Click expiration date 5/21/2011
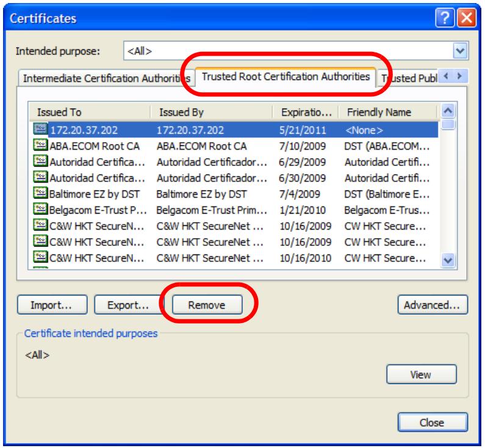 (x=303, y=130)
